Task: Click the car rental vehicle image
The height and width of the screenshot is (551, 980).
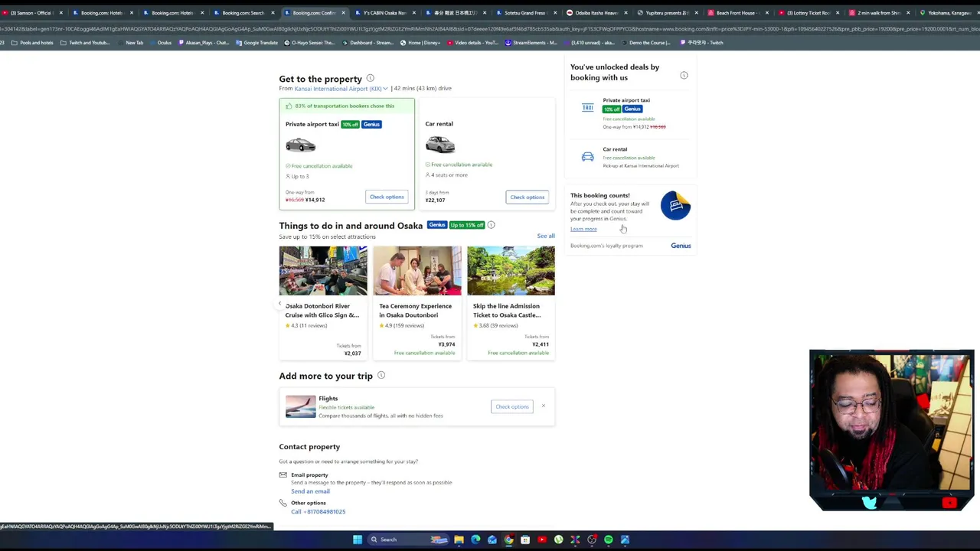Action: (x=439, y=144)
